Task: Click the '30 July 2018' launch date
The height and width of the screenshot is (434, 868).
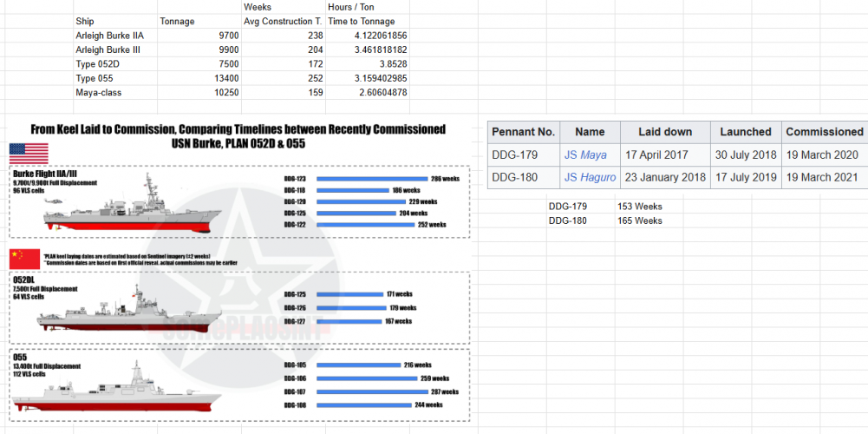Action: [746, 155]
